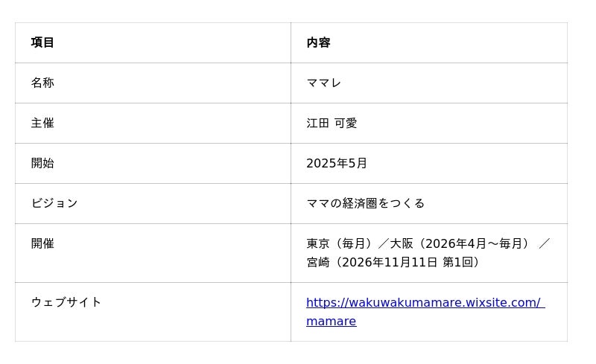The height and width of the screenshot is (364, 596).
Task: Click the 'mamare' second line of the URL
Action: (331, 321)
